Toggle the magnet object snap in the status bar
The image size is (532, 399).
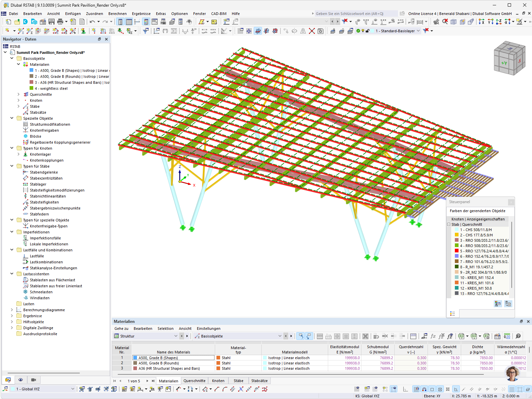coord(424,389)
